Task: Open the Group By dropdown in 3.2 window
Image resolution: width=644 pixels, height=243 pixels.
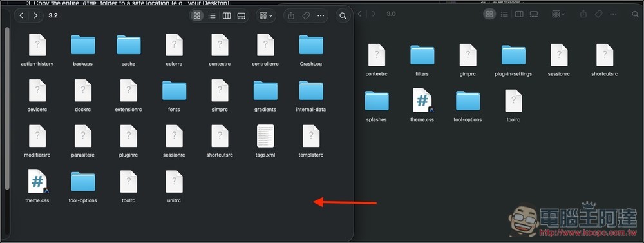Action: (266, 15)
